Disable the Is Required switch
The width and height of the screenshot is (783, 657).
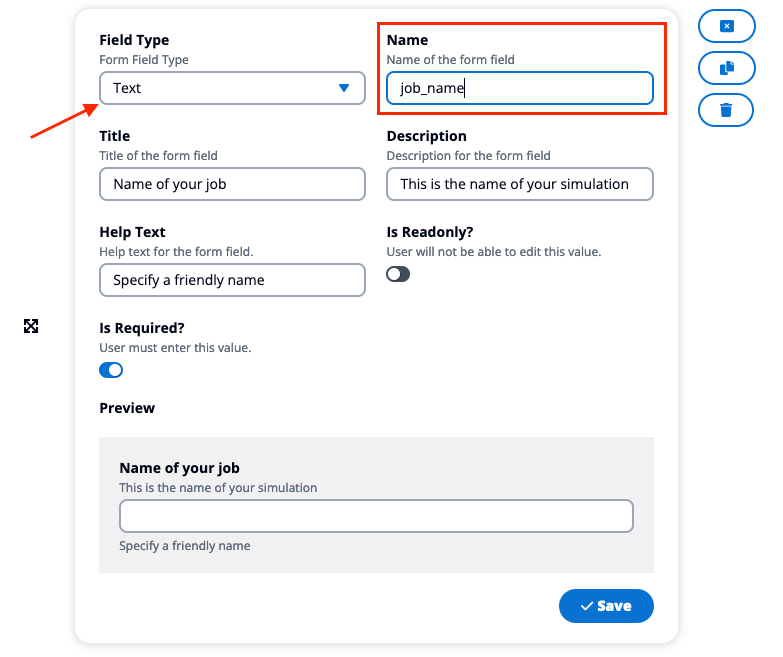point(111,370)
